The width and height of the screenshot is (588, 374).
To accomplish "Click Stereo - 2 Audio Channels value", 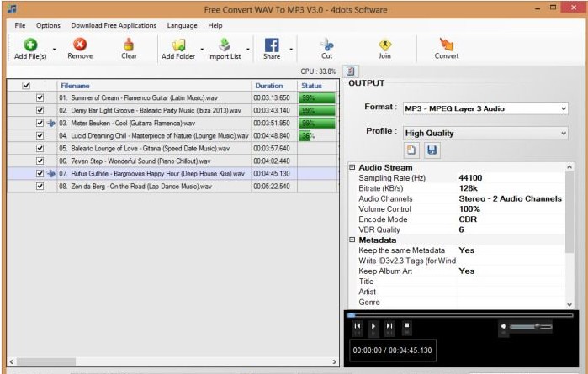I will point(510,198).
